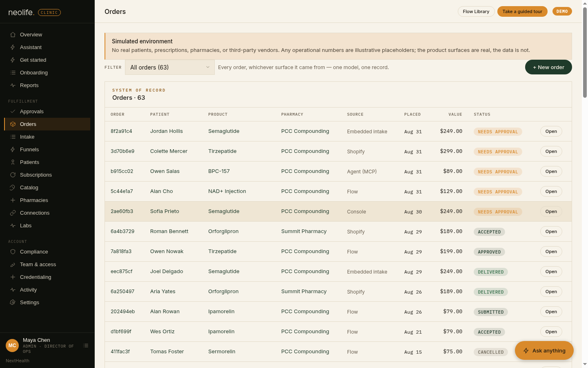Click the Maya Chen profile avatar
This screenshot has width=588, height=368.
pyautogui.click(x=12, y=346)
